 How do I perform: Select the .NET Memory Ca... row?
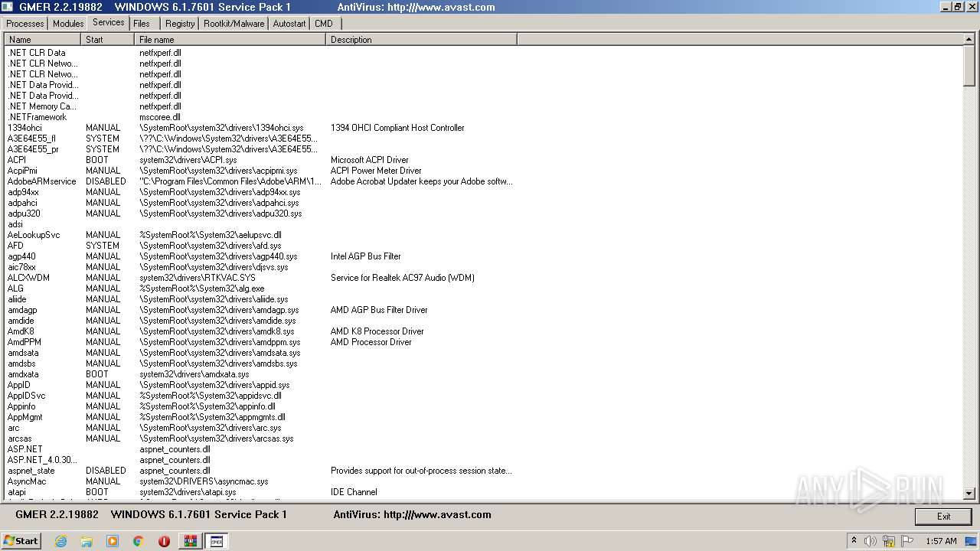tap(483, 106)
